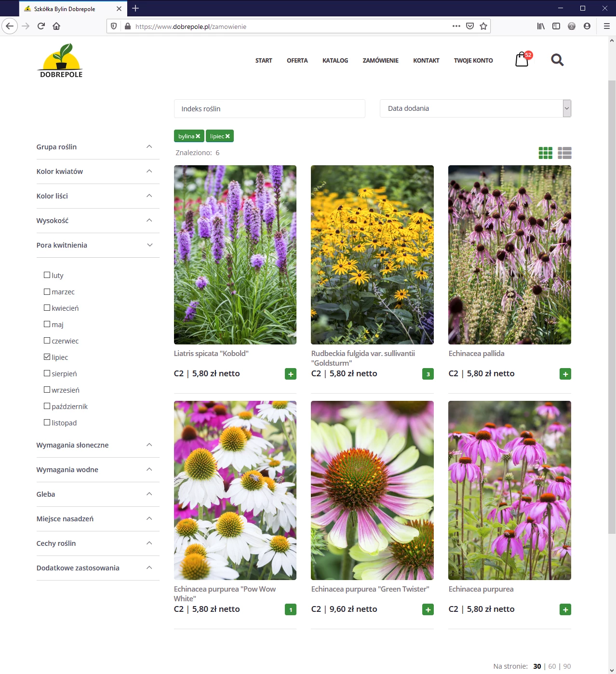This screenshot has height=674, width=616.
Task: Open the Data dodania sort dropdown
Action: pyautogui.click(x=475, y=108)
